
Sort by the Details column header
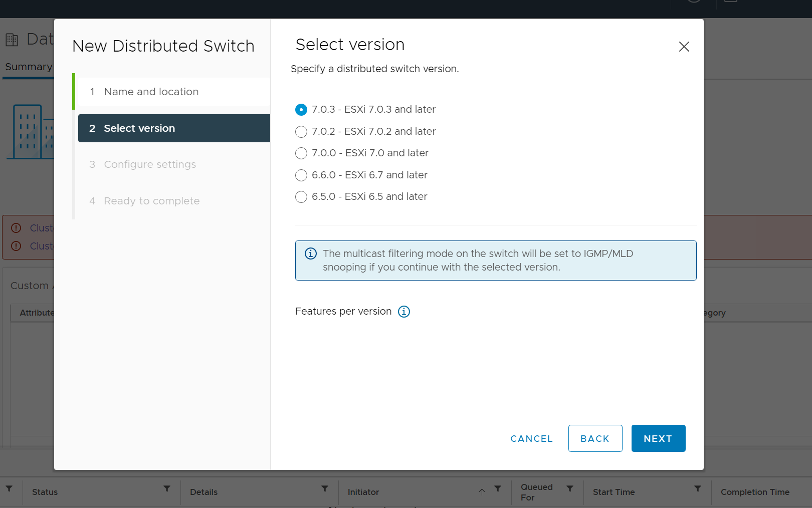click(x=204, y=492)
